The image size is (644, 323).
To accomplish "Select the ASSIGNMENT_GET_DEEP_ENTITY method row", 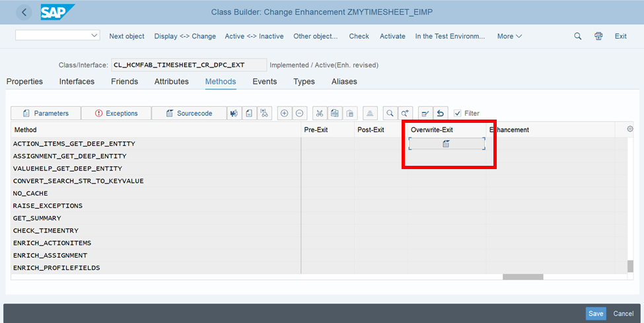I will [156, 156].
